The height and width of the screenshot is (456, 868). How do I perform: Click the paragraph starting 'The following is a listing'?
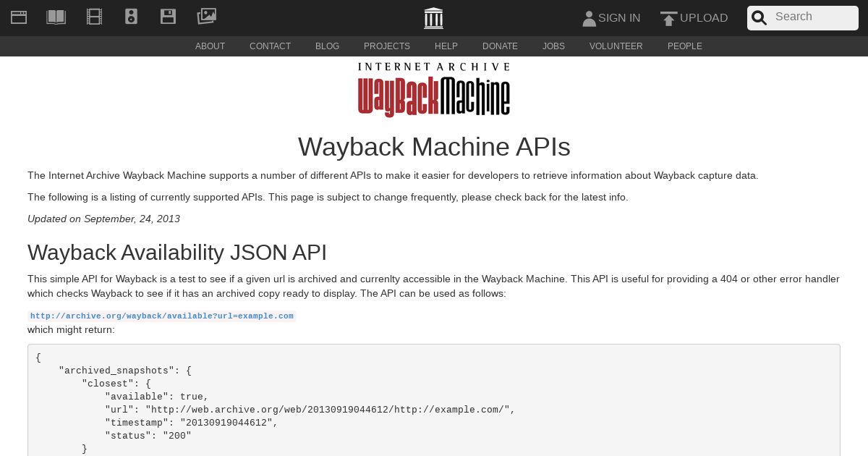point(328,197)
